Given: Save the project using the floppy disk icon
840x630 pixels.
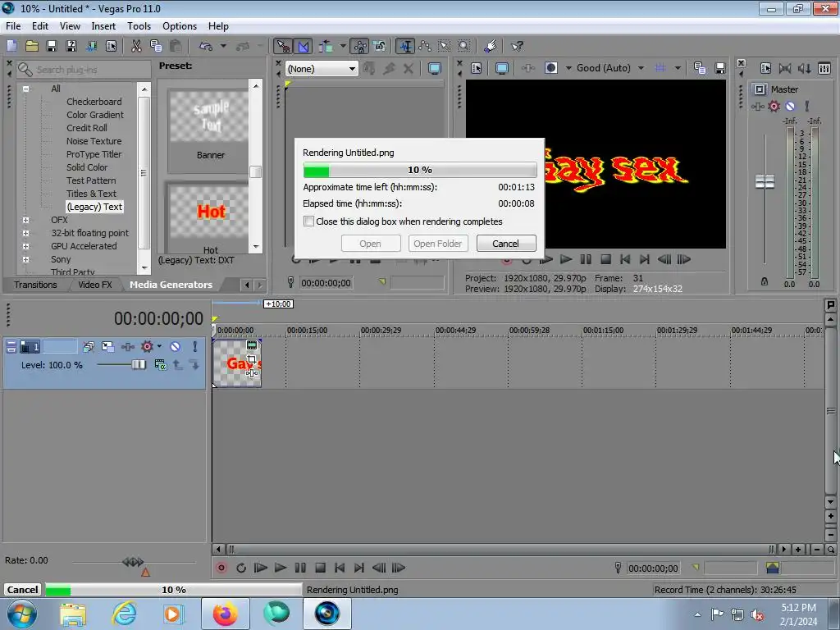Looking at the screenshot, I should (52, 46).
